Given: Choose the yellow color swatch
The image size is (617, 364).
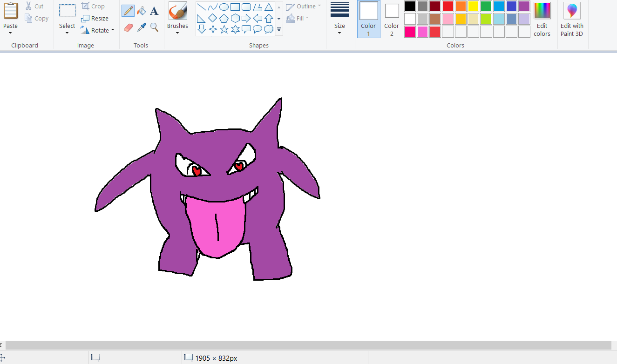Looking at the screenshot, I should pos(473,6).
